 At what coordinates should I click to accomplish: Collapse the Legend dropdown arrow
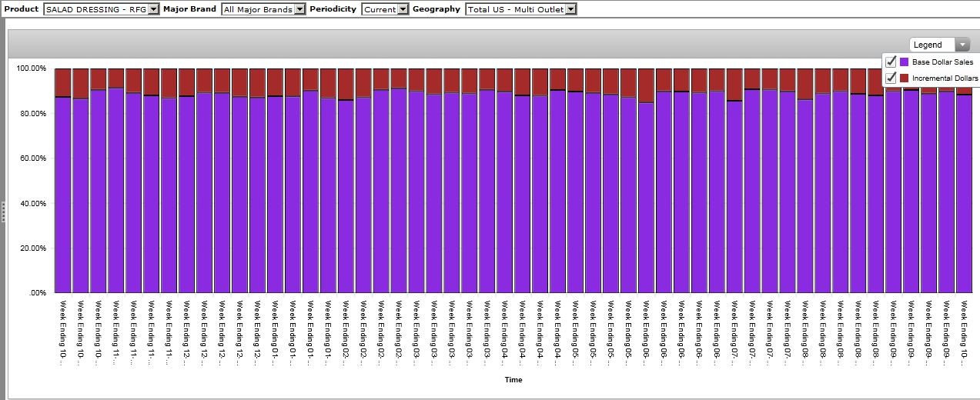click(962, 45)
